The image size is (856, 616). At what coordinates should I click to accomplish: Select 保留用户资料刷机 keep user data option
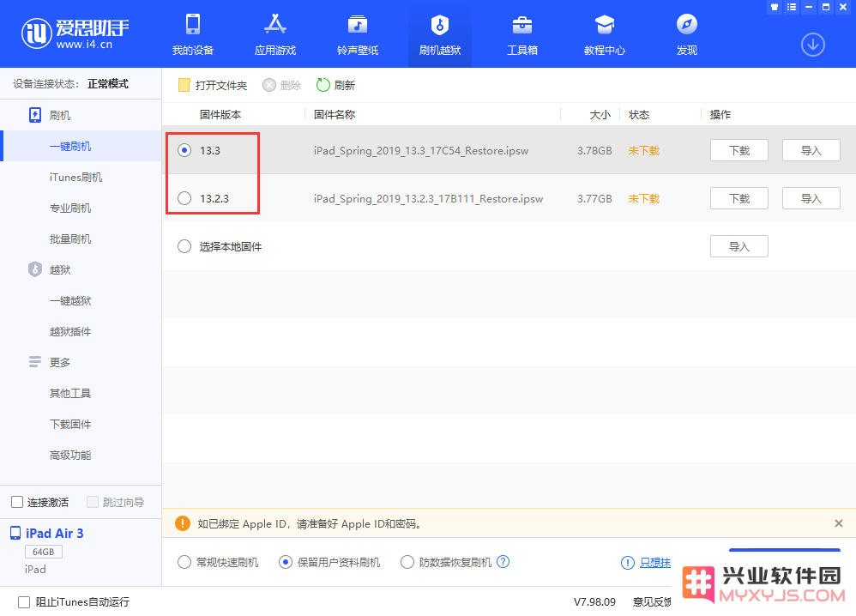(x=286, y=562)
